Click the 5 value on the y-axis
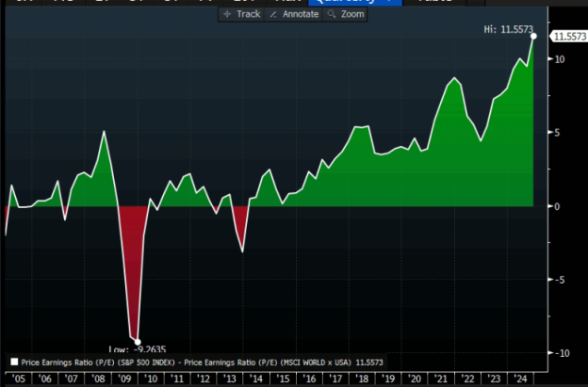Image resolution: width=588 pixels, height=387 pixels. pyautogui.click(x=560, y=133)
